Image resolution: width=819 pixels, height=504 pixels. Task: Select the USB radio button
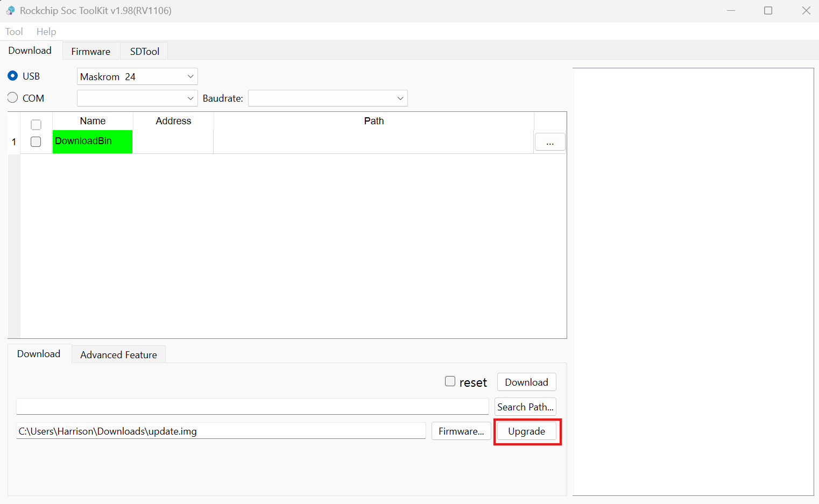point(13,76)
